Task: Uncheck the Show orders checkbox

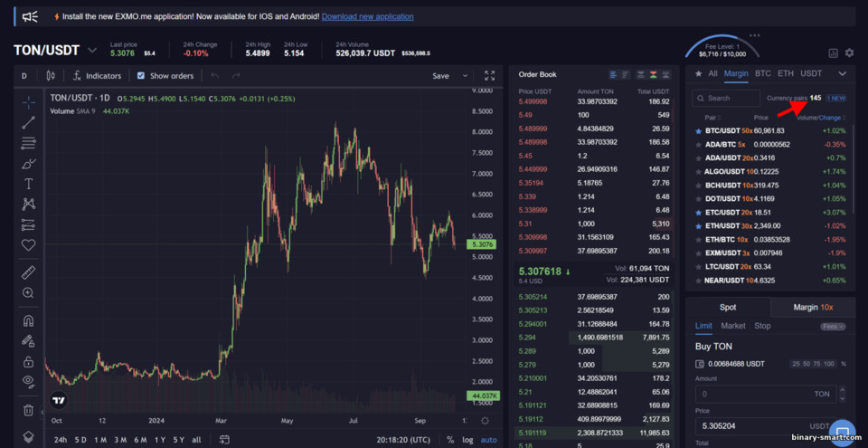Action: 141,76
